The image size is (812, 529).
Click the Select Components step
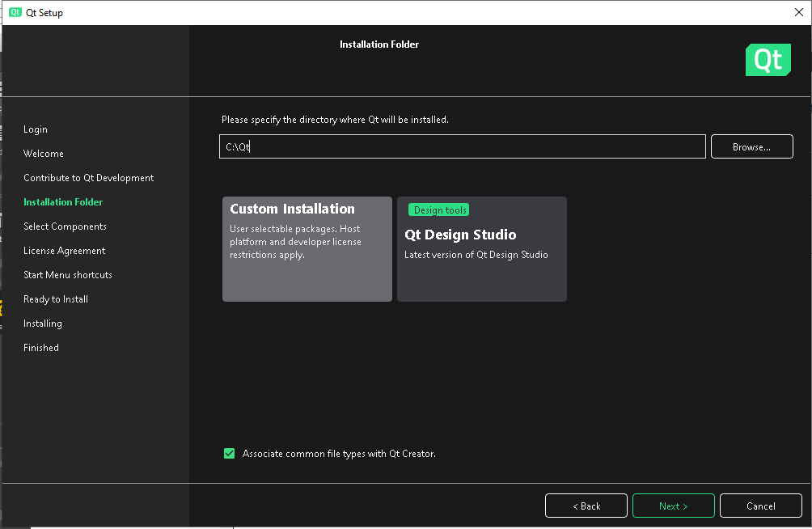(x=65, y=226)
